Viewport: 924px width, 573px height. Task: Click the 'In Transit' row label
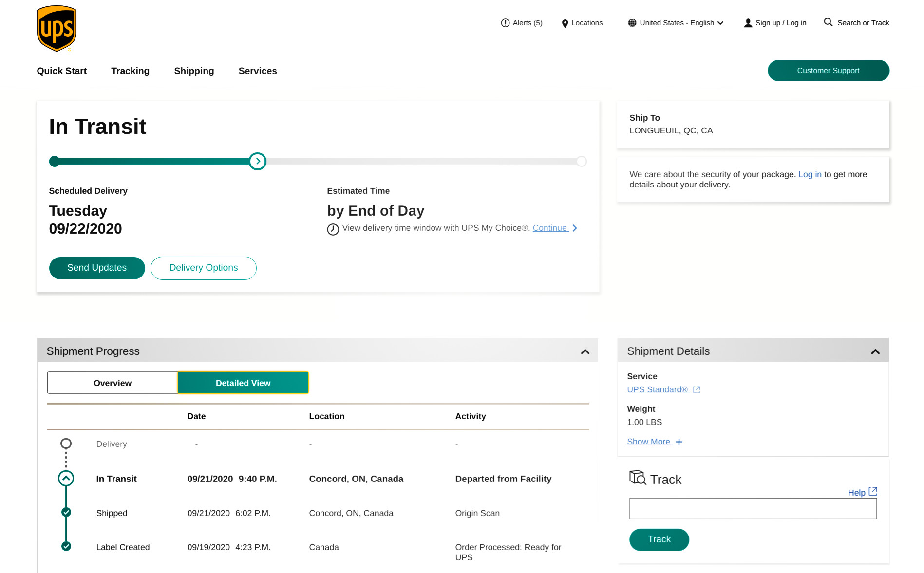[116, 479]
